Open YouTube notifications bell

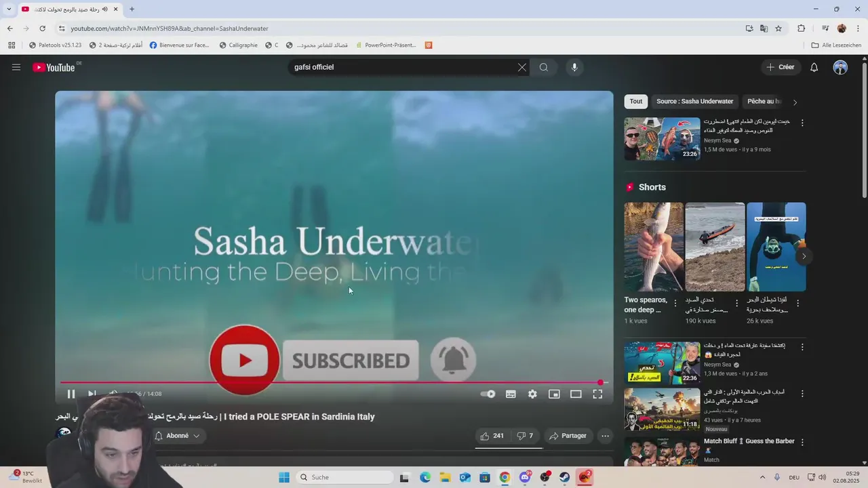pos(814,67)
